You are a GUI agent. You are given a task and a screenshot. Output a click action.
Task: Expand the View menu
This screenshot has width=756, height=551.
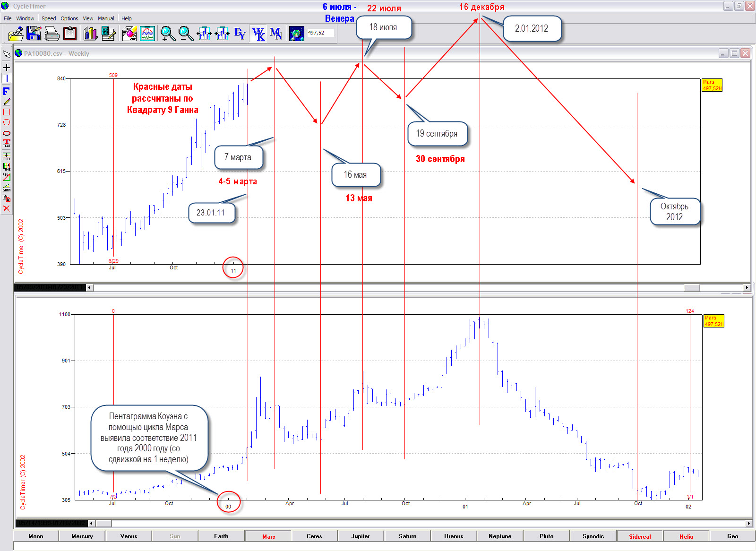click(x=88, y=18)
